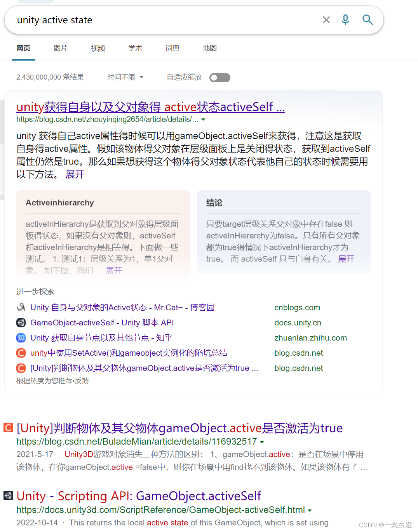Click the cnblogs.com domain text
The height and width of the screenshot is (532, 418).
[x=297, y=308]
